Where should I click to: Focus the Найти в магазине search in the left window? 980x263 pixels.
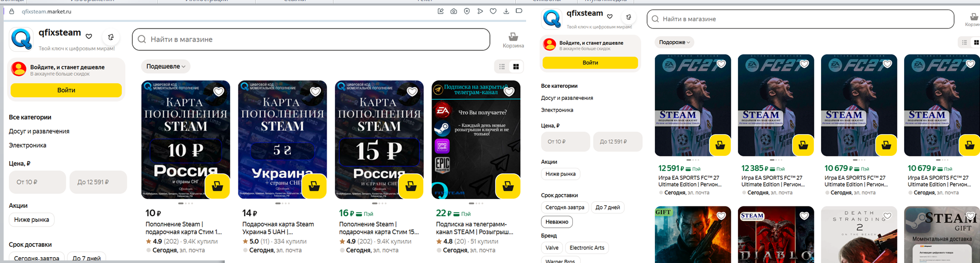click(x=311, y=40)
